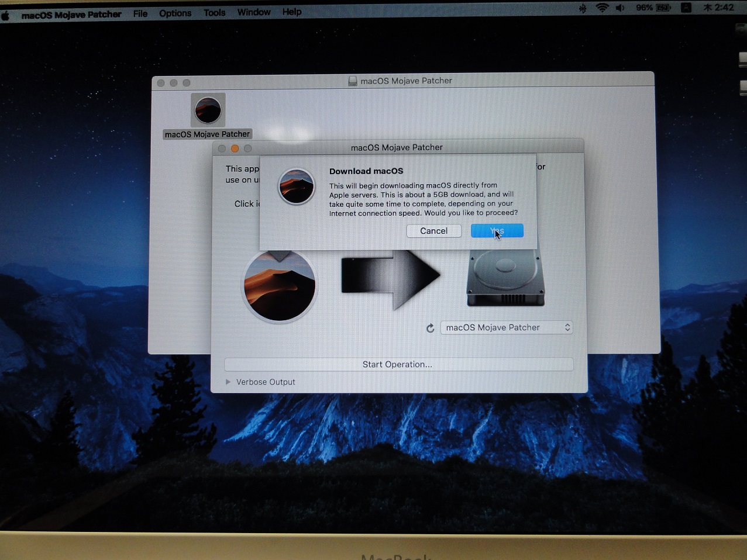Open the Options menu
Screen dimensions: 747x560
[x=175, y=13]
